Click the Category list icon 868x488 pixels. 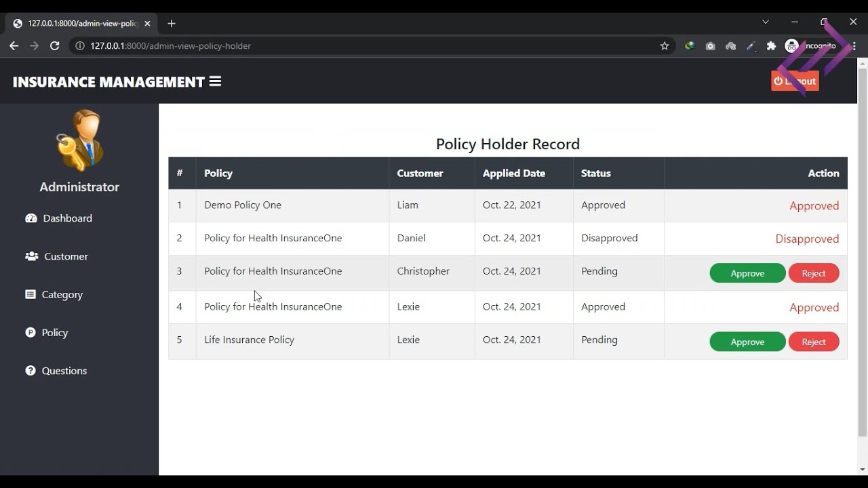click(x=31, y=294)
